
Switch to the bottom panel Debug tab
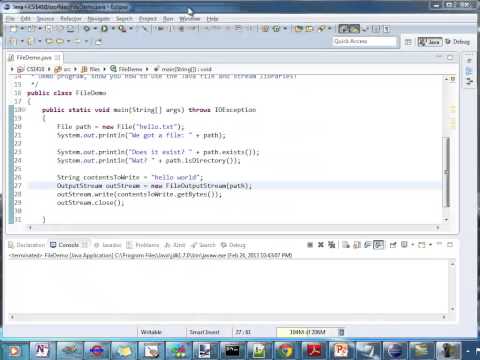(233, 245)
